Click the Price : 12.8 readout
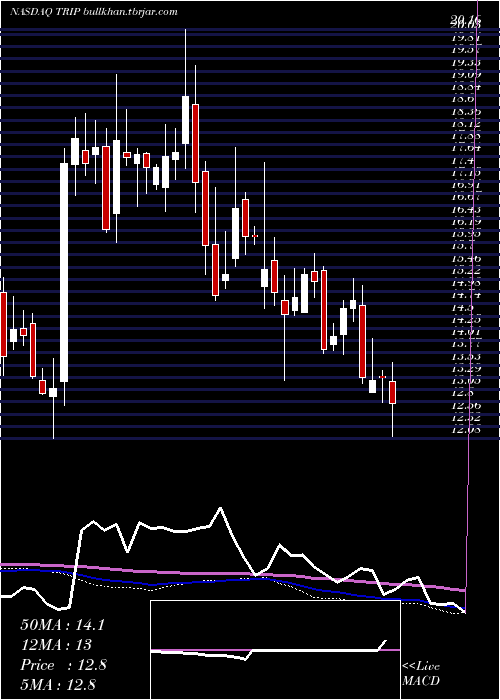The height and width of the screenshot is (700, 500). click(x=63, y=665)
